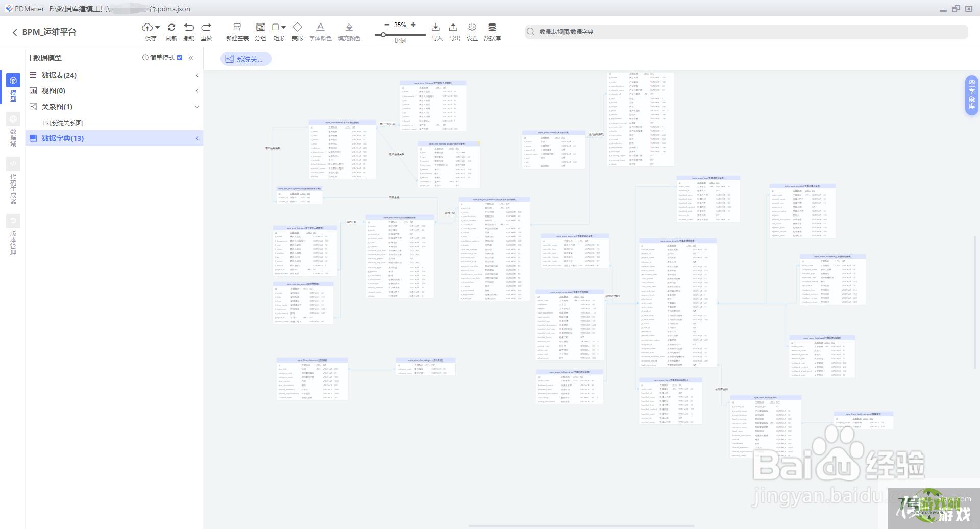Click the relation diagram icon beside 关系图
Screen dimensions: 980x529
[x=33, y=107]
